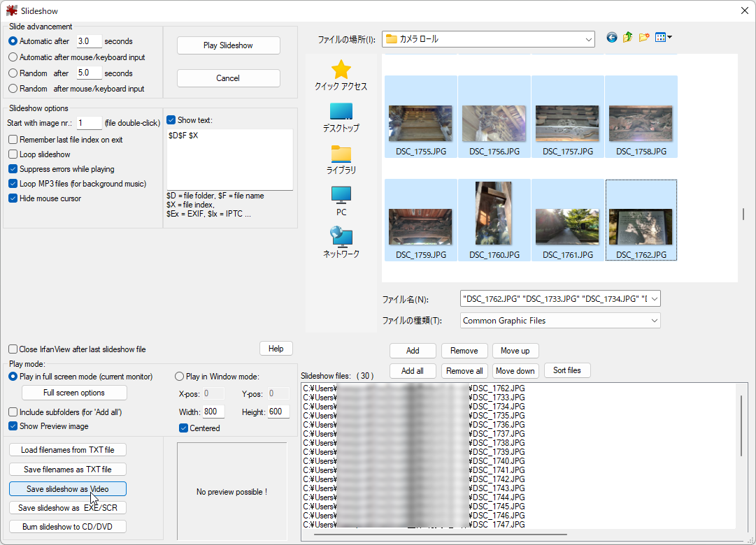
Task: Enable the Loop slideshow checkbox
Action: point(12,154)
